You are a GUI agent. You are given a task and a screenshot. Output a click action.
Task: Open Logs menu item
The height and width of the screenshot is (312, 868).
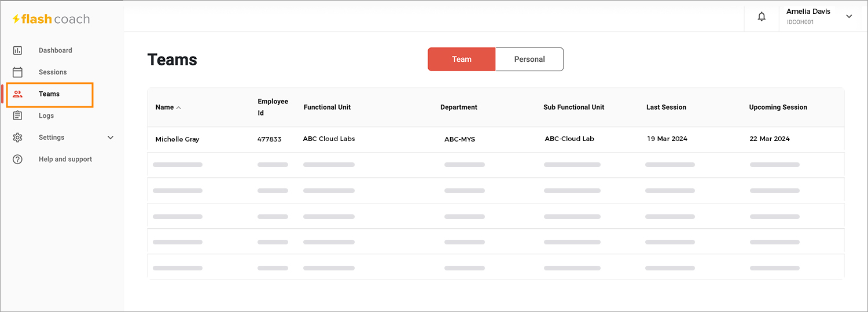(46, 116)
